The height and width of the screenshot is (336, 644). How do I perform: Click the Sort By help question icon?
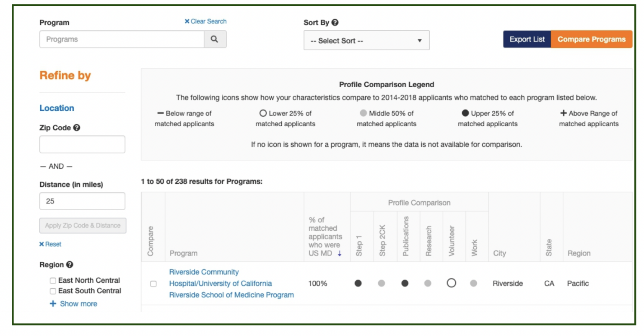tap(335, 23)
